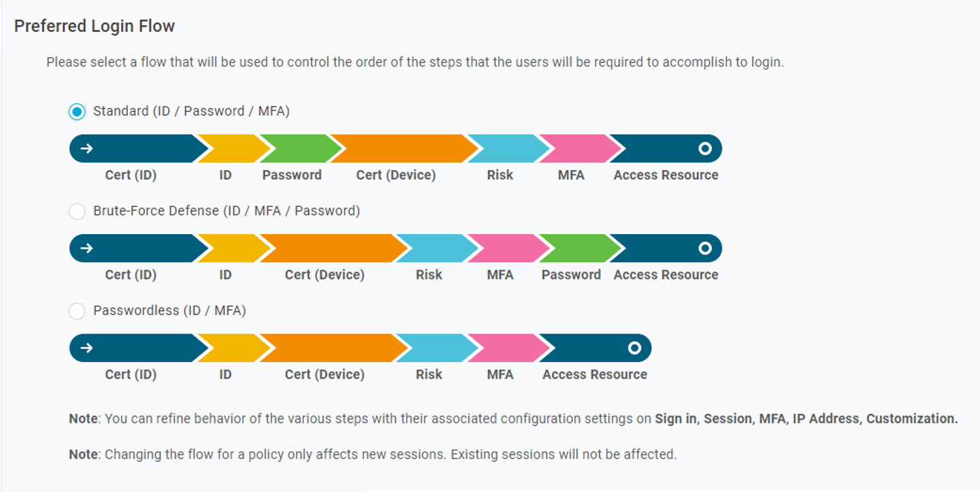Click the end circle icon in Brute-Force flow
The image size is (980, 492).
click(x=705, y=248)
